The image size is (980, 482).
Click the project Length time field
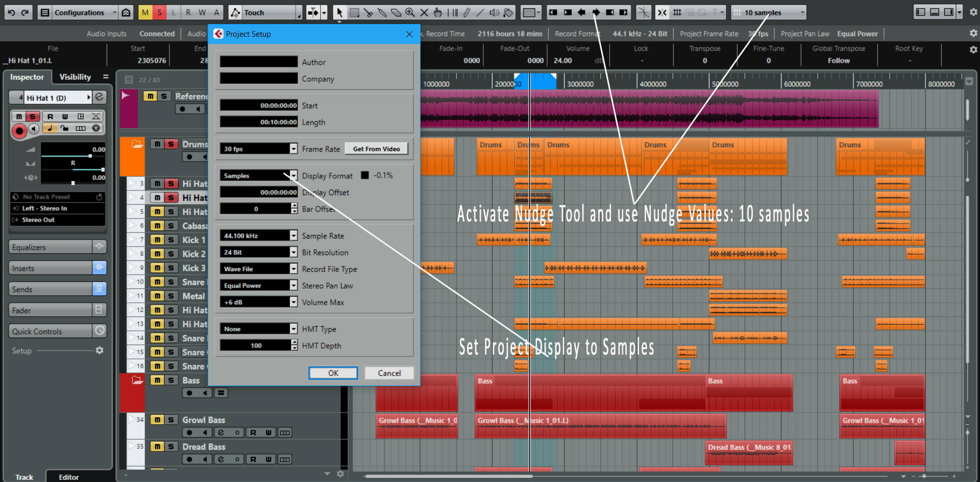click(259, 122)
